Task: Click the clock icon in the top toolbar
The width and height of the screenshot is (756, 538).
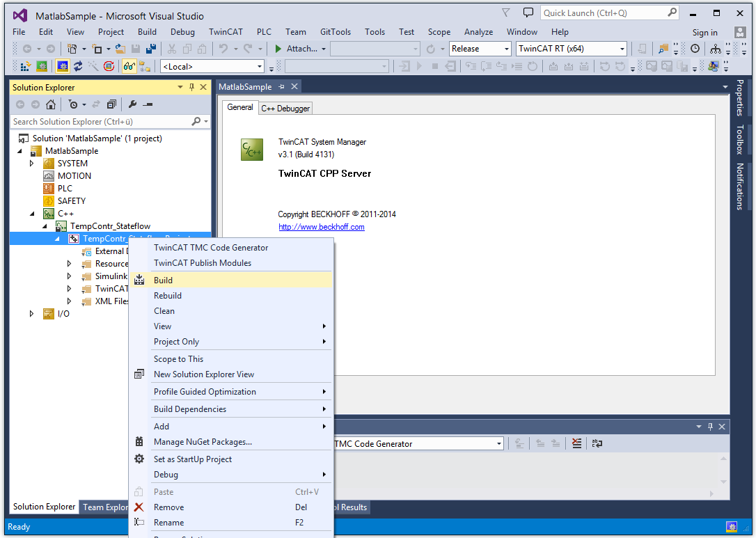Action: [695, 49]
